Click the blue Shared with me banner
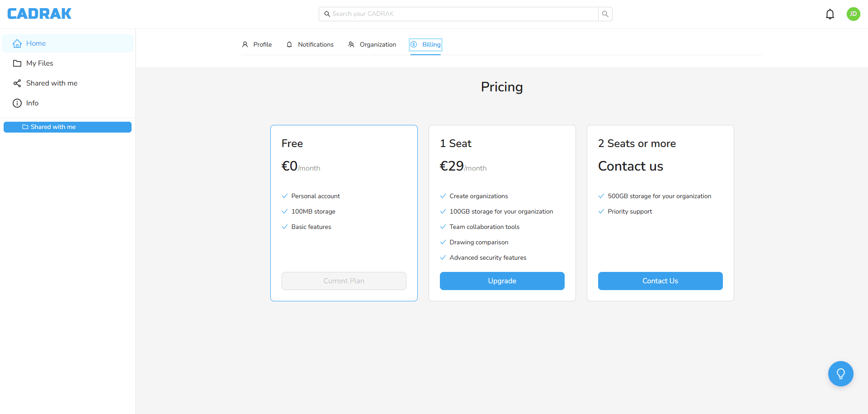This screenshot has height=414, width=868. click(x=67, y=127)
